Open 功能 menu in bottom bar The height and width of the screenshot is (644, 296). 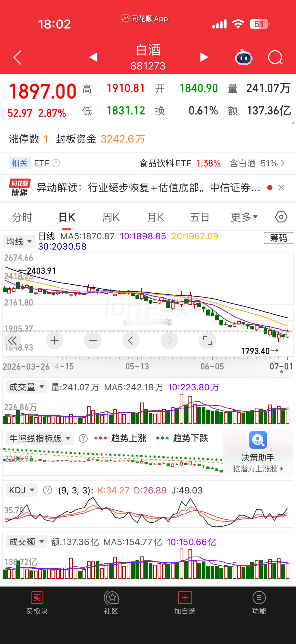(x=259, y=603)
